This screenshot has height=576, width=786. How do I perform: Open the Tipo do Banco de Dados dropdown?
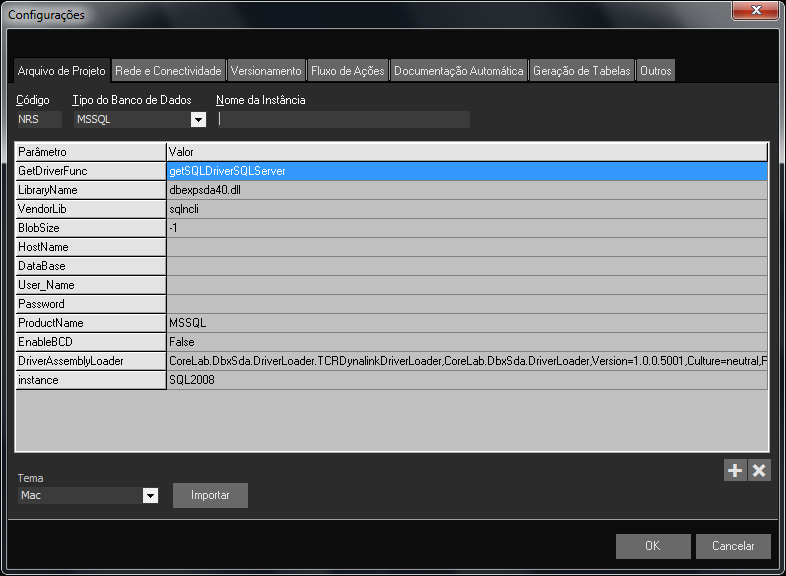click(x=198, y=120)
